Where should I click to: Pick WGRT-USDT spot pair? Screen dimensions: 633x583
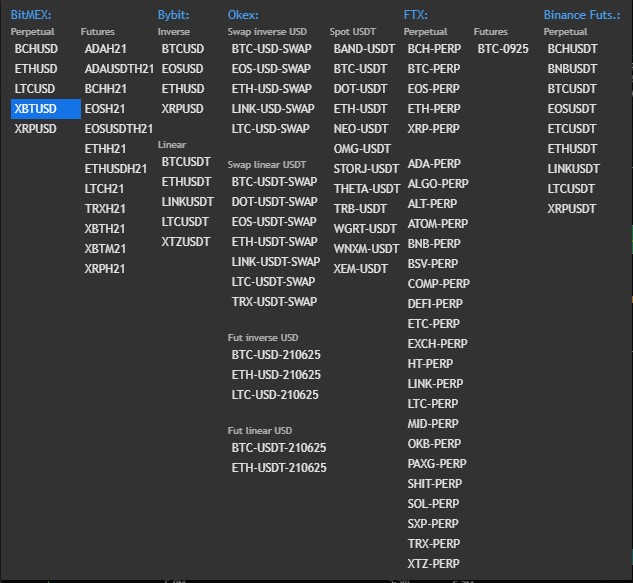pos(365,229)
